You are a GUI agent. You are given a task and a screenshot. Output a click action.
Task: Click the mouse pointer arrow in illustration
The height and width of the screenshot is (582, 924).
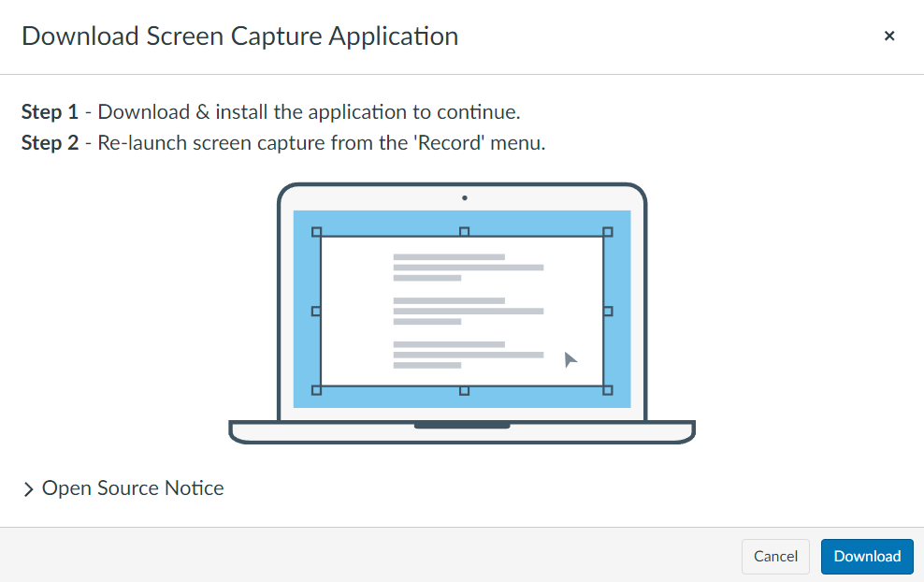tap(570, 360)
